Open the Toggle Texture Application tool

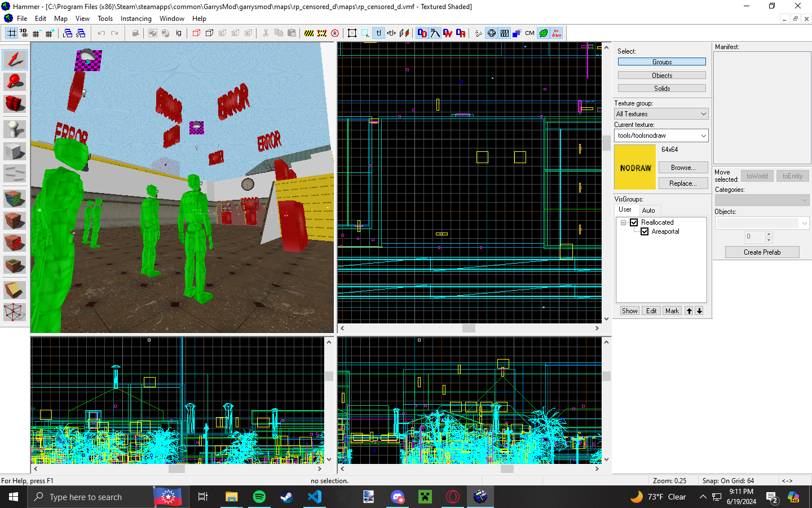pos(15,198)
